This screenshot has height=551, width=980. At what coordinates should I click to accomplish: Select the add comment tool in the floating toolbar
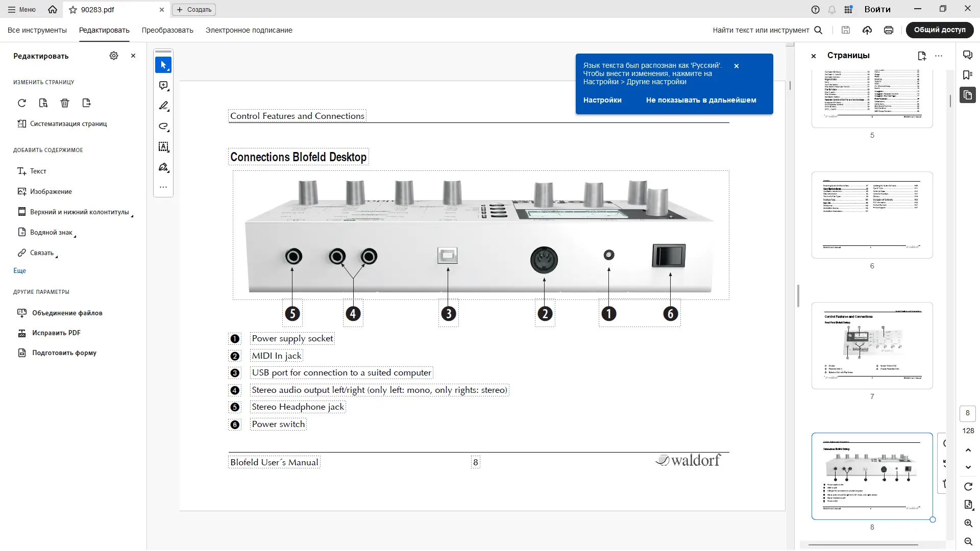pyautogui.click(x=163, y=86)
